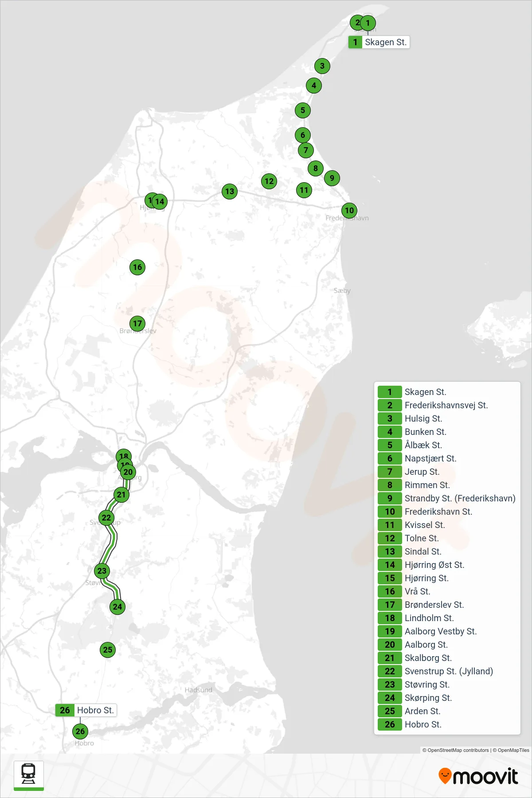
Task: Select map stop marker 8
Action: pos(316,168)
